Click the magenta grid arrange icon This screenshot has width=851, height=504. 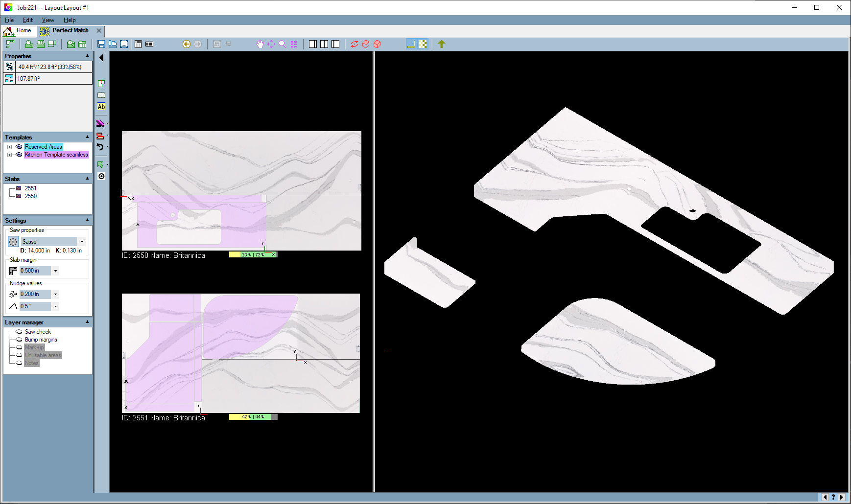pyautogui.click(x=294, y=44)
